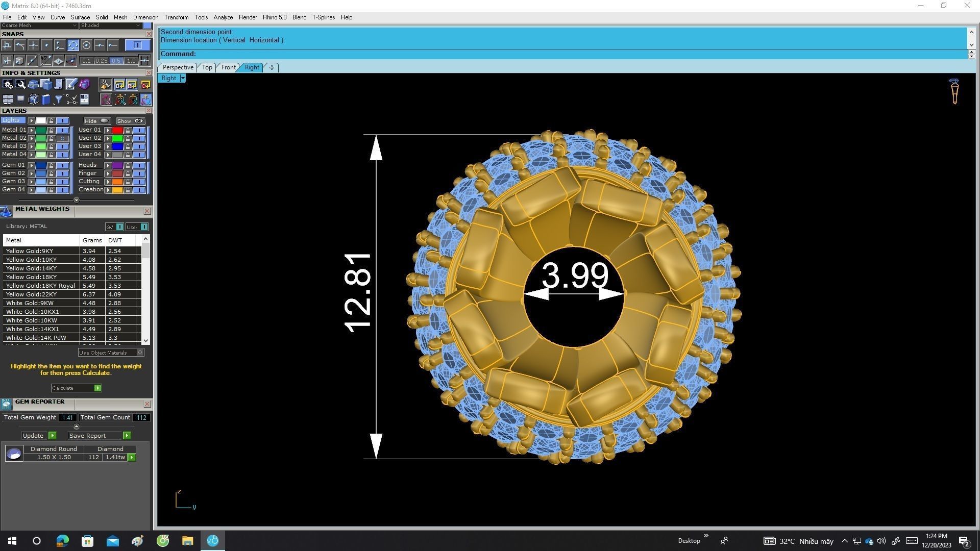Open the Rhino 5.0 menu
This screenshot has width=980, height=551.
pyautogui.click(x=275, y=17)
